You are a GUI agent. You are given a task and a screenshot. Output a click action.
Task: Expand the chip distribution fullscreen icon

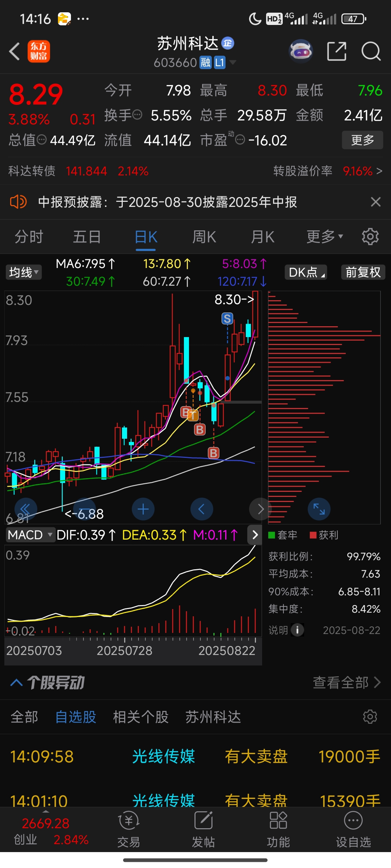[319, 509]
